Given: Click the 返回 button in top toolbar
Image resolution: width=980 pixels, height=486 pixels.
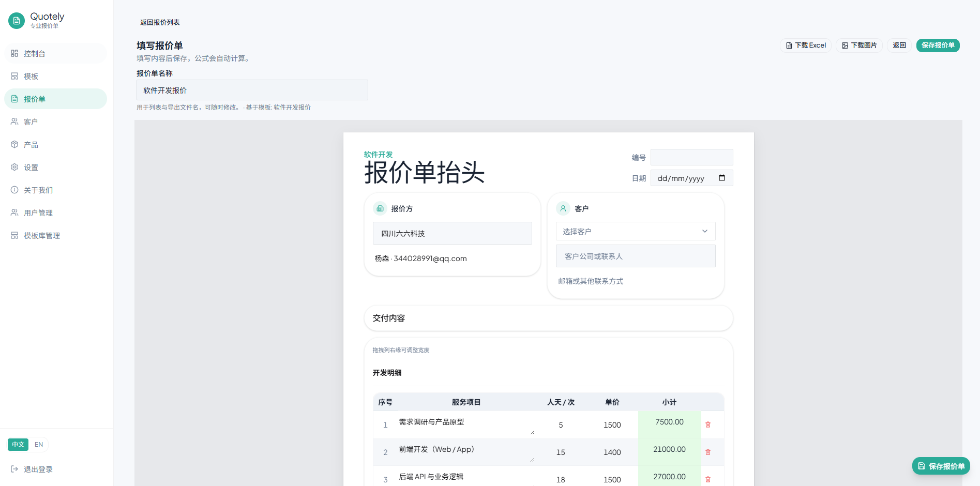Looking at the screenshot, I should click(899, 45).
